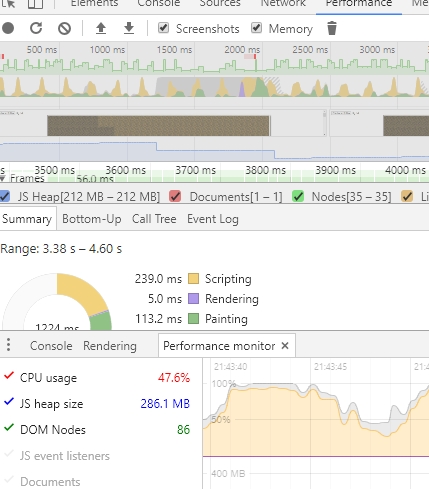Viewport: 429px width, 489px height.
Task: Click the 239.0 ms Scripting value
Action: click(x=158, y=278)
